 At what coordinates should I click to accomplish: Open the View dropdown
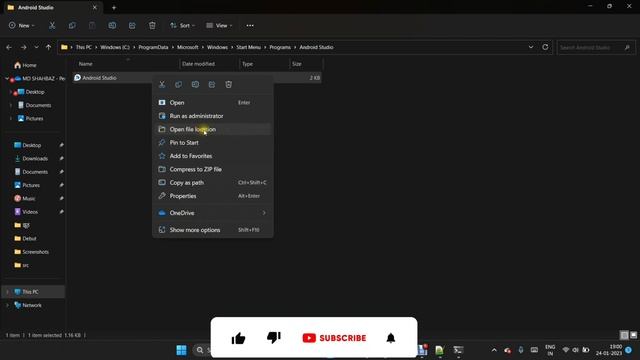[219, 25]
